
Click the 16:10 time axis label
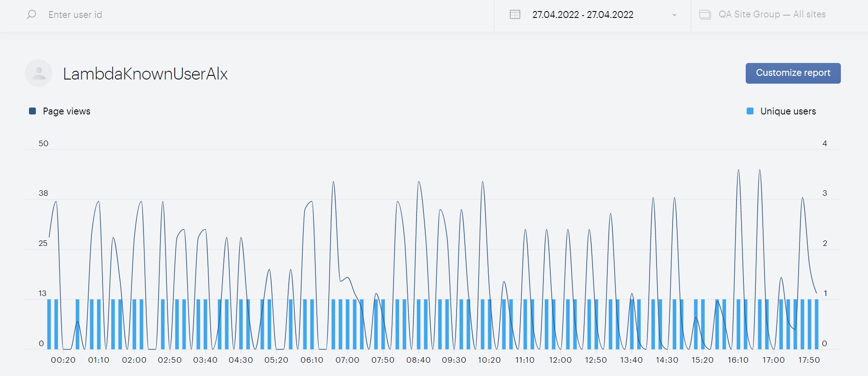tap(738, 360)
